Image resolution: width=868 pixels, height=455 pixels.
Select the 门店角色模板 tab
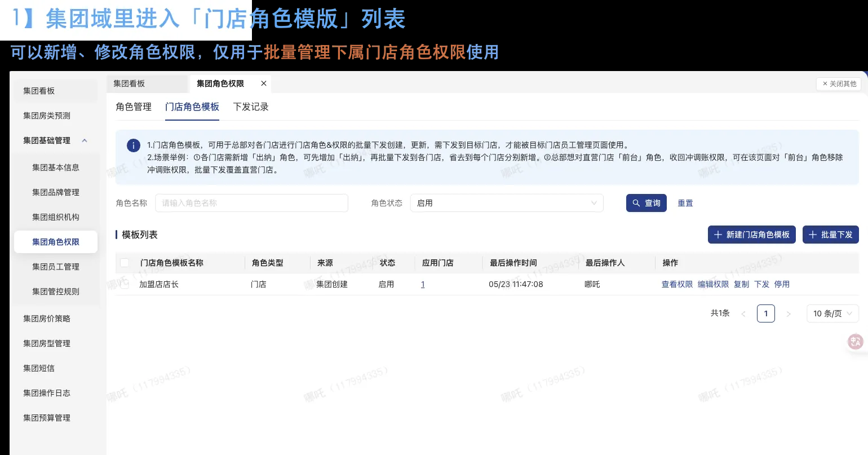pos(192,107)
